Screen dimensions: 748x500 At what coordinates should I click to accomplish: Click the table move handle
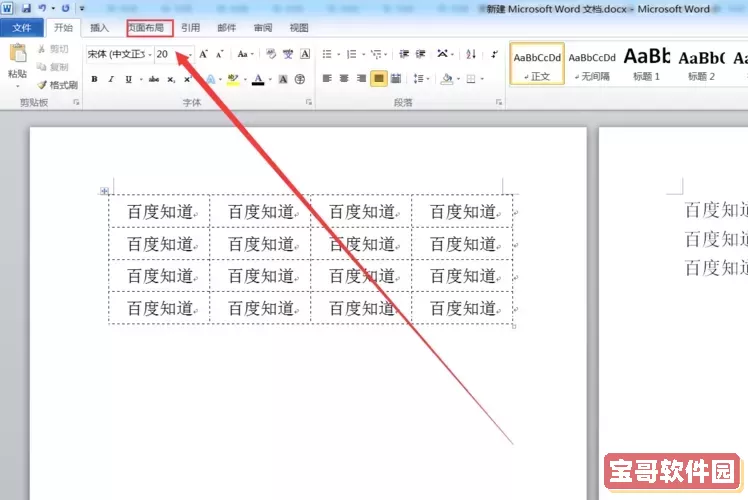tap(104, 191)
